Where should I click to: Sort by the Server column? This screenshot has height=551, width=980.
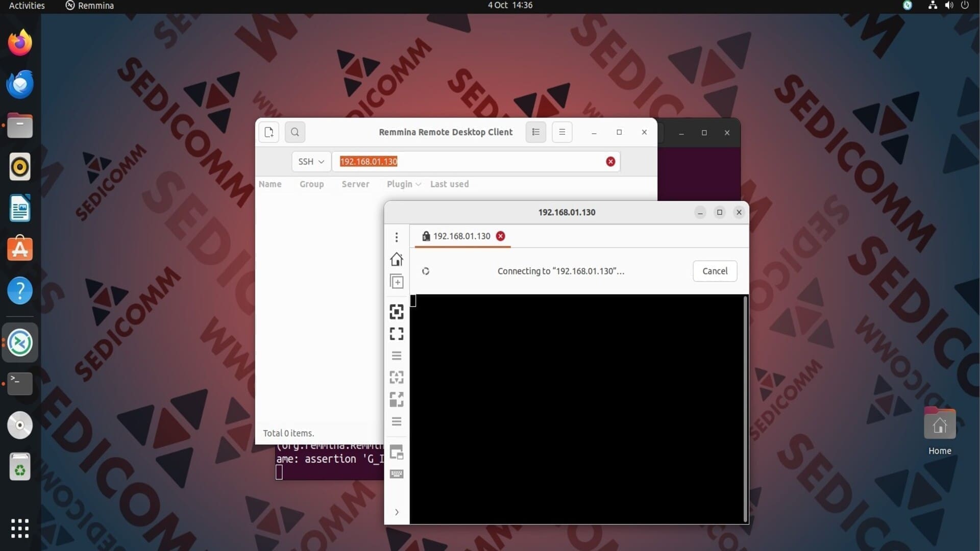pos(355,184)
